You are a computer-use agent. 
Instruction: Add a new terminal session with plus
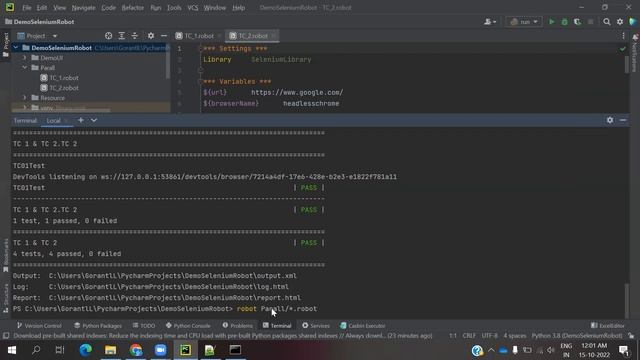pyautogui.click(x=81, y=120)
